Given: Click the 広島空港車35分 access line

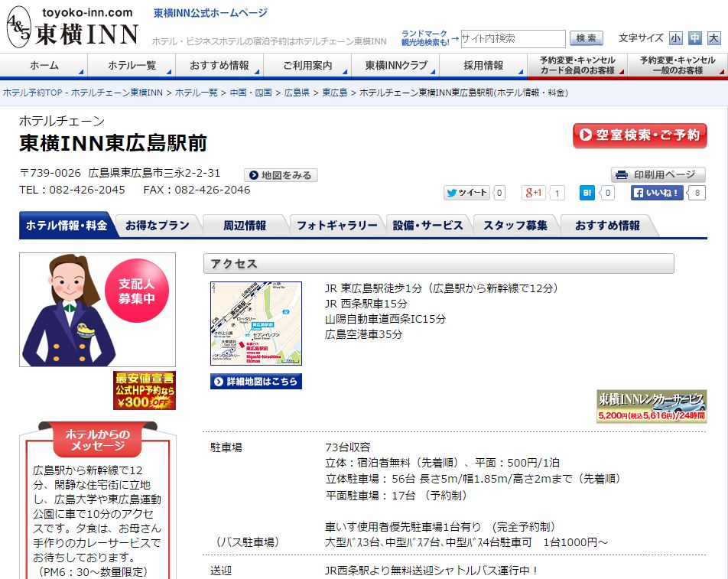Looking at the screenshot, I should 363,334.
